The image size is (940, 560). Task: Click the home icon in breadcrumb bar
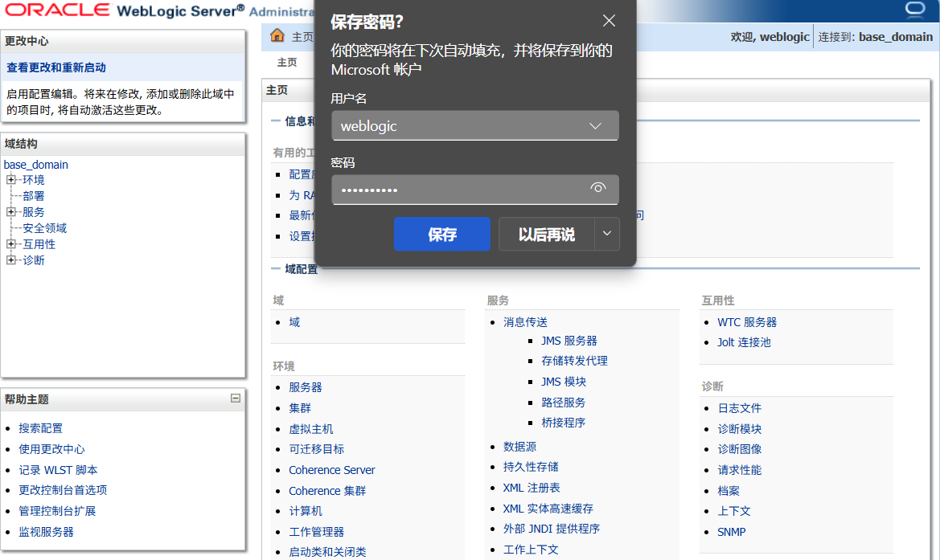click(277, 35)
